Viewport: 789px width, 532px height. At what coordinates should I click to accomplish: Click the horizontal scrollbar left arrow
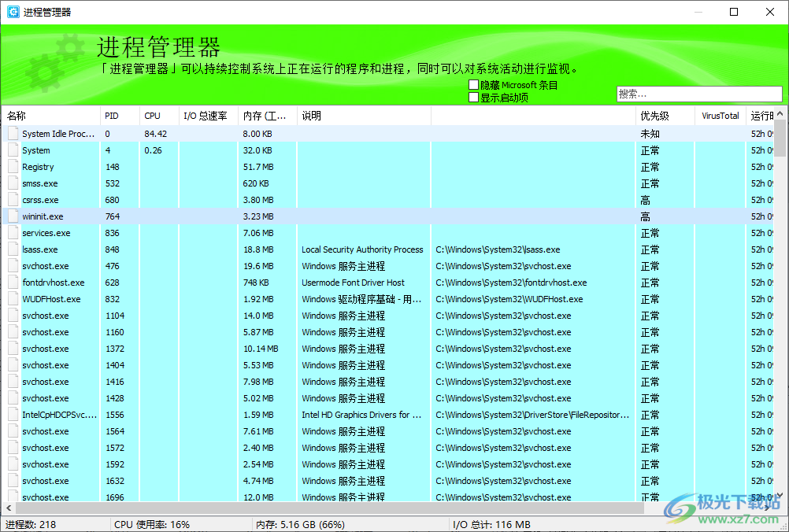[9, 508]
